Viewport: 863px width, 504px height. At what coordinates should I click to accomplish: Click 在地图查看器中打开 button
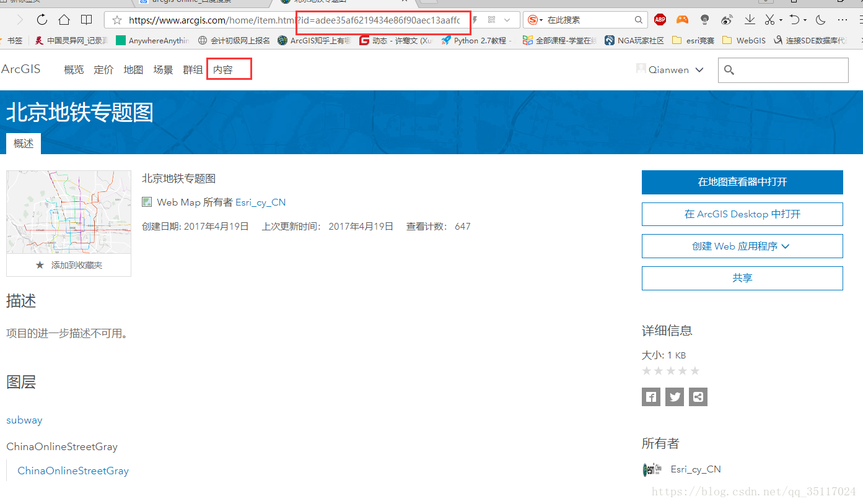click(742, 182)
